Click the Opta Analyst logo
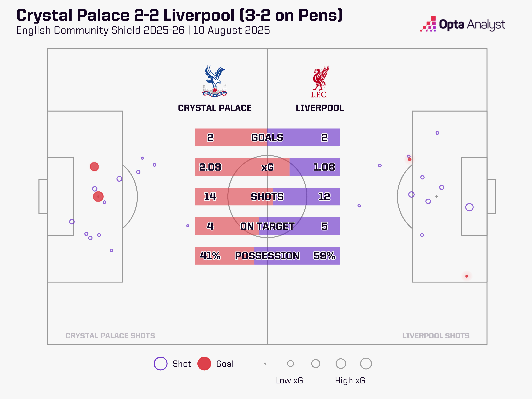 coord(463,24)
